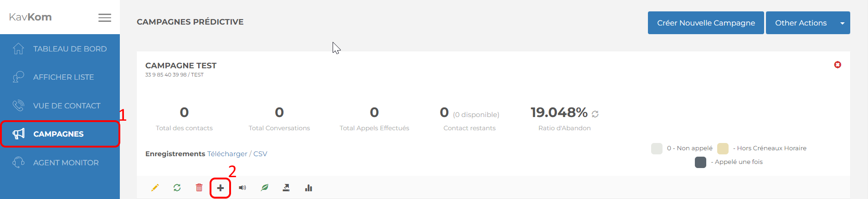Select Campagnes in the sidebar
This screenshot has width=868, height=199.
tap(60, 134)
